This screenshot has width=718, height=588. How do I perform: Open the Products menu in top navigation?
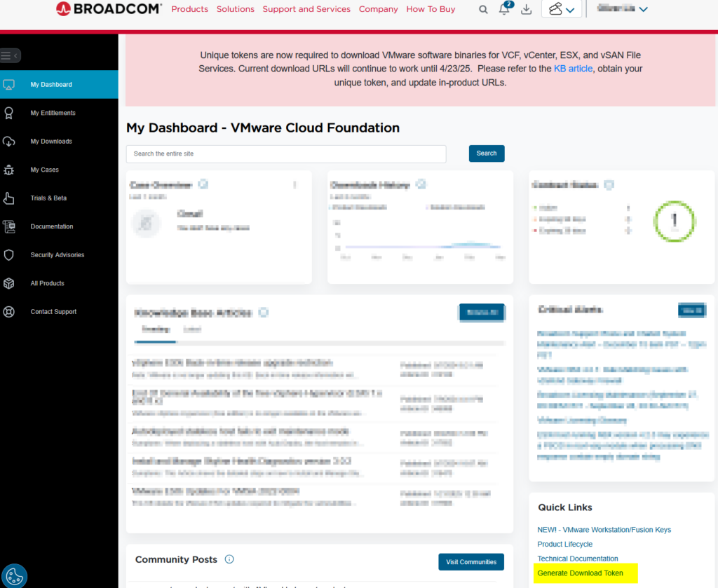click(x=189, y=9)
